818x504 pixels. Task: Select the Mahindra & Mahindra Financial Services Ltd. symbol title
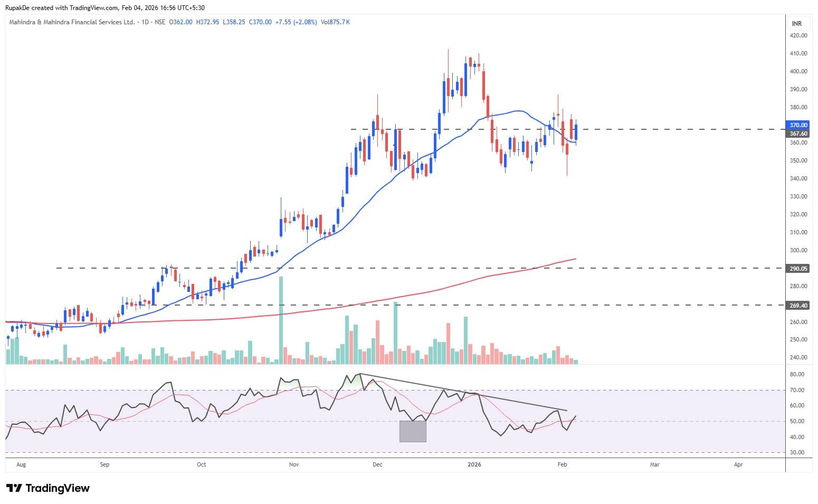(x=72, y=22)
